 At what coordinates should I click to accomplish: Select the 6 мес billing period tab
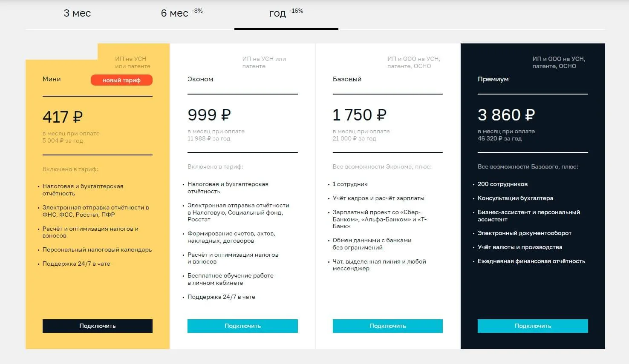(x=175, y=14)
